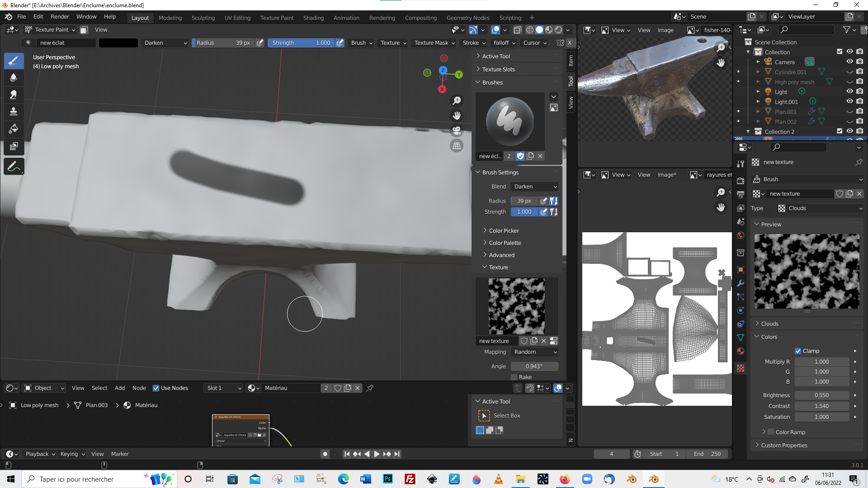Open Photoshop from the Windows taskbar

pyautogui.click(x=388, y=479)
